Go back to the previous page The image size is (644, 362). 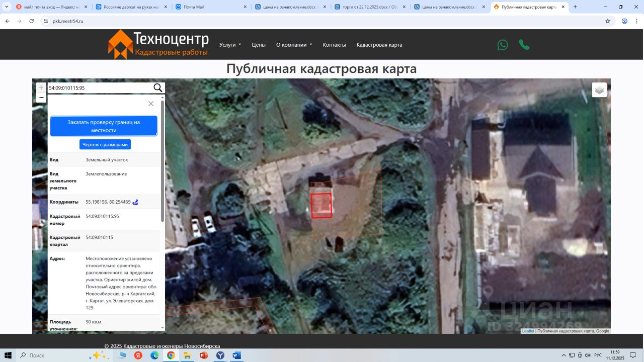click(x=7, y=21)
